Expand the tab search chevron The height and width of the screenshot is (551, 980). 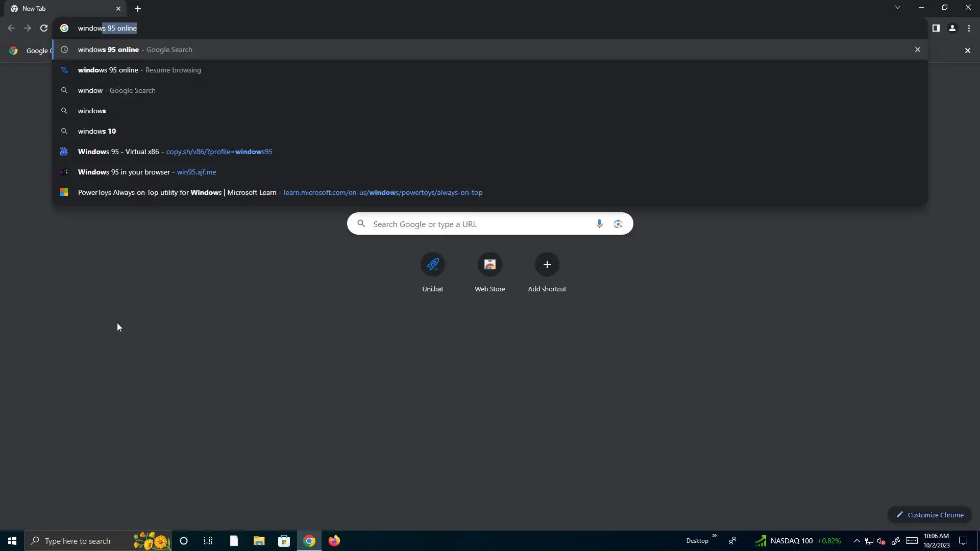pyautogui.click(x=897, y=8)
